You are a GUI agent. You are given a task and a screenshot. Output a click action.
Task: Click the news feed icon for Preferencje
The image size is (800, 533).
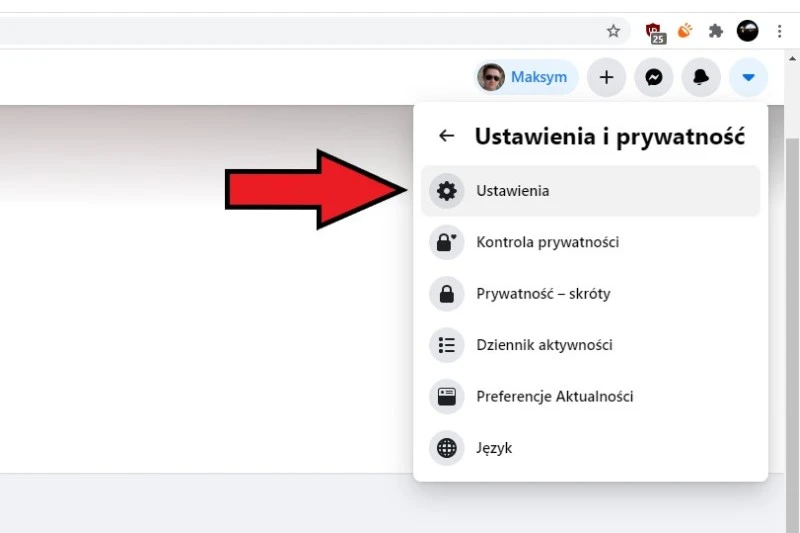pyautogui.click(x=446, y=397)
